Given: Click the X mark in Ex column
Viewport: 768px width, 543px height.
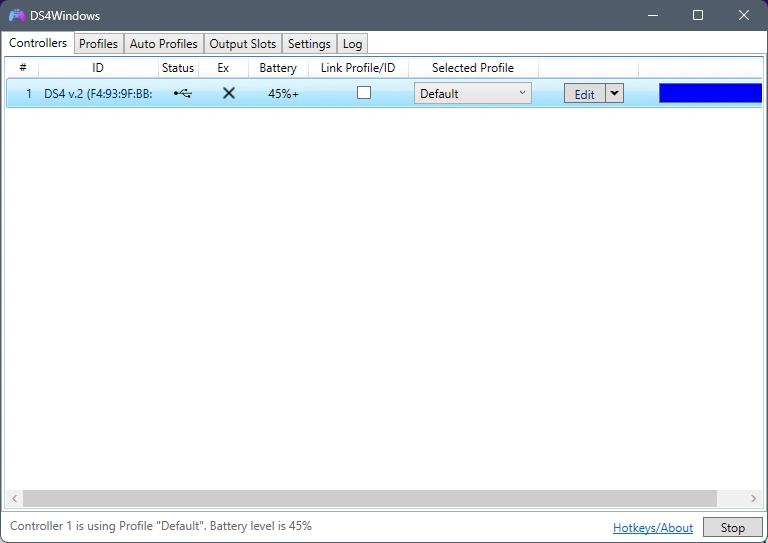Looking at the screenshot, I should (229, 93).
